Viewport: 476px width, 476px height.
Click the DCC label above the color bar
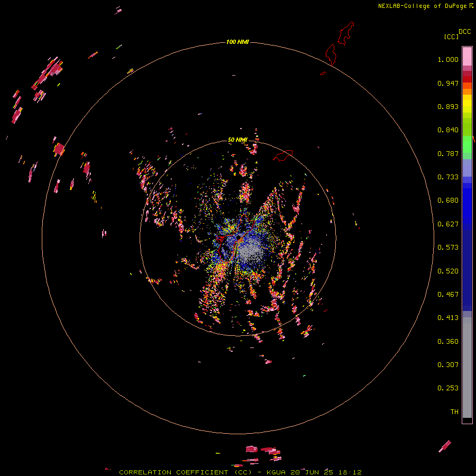[x=465, y=32]
